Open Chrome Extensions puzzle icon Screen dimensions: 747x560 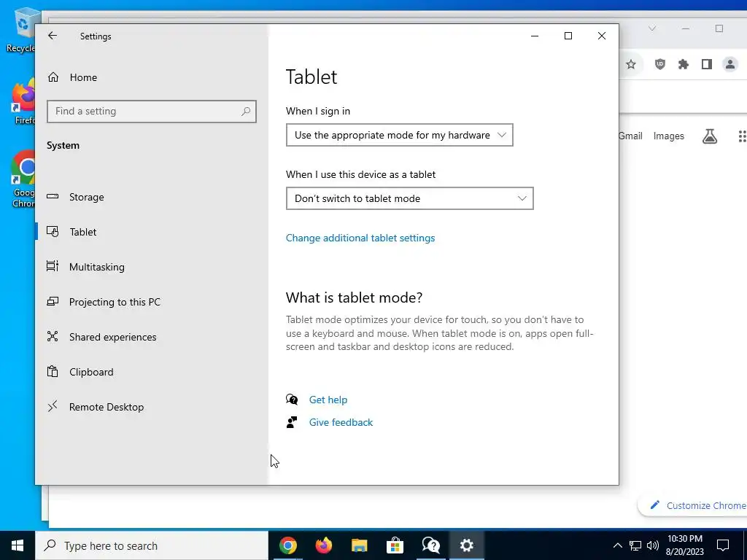point(683,64)
